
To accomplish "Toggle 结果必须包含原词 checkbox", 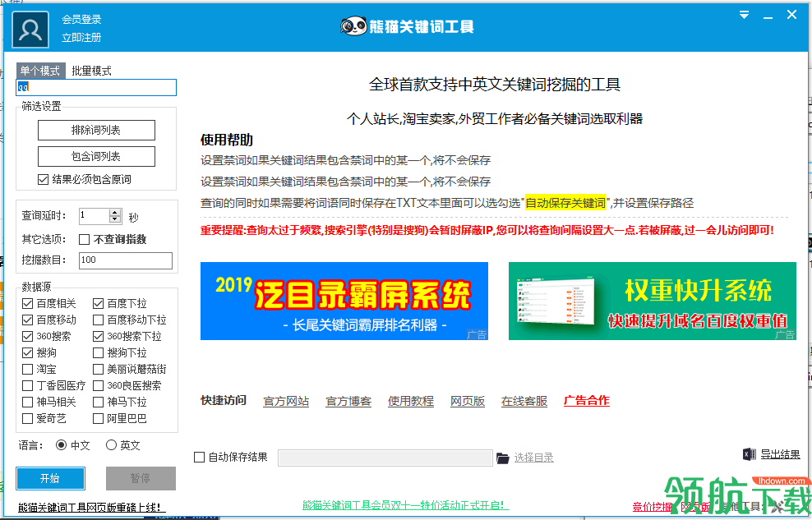I will click(44, 180).
